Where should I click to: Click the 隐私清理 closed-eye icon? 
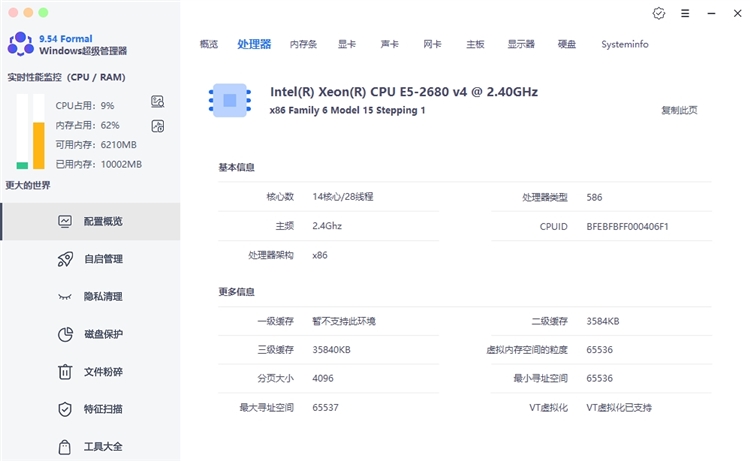pyautogui.click(x=65, y=296)
